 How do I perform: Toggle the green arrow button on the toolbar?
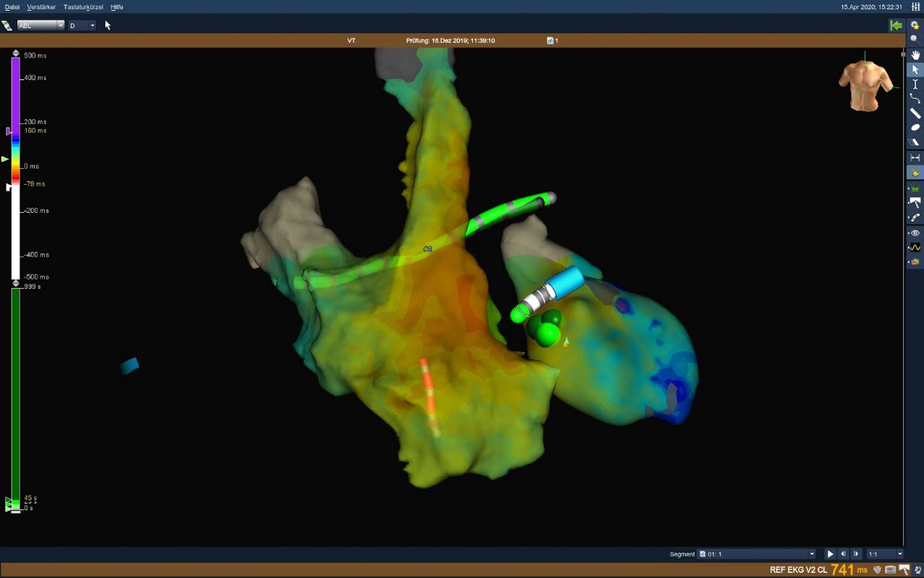point(896,25)
